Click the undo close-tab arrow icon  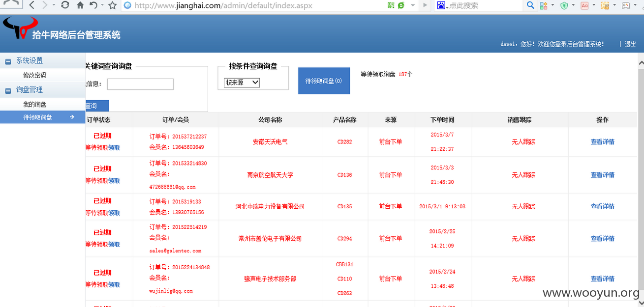(x=93, y=5)
